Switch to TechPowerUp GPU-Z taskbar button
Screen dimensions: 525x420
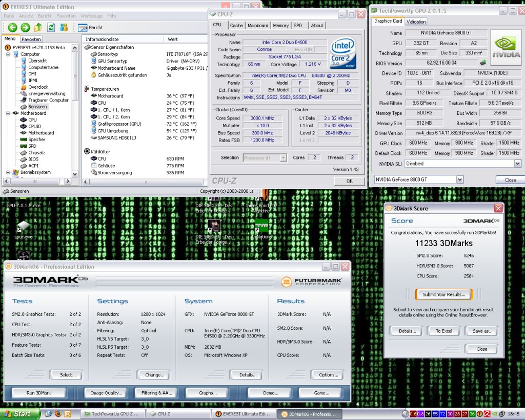112,414
